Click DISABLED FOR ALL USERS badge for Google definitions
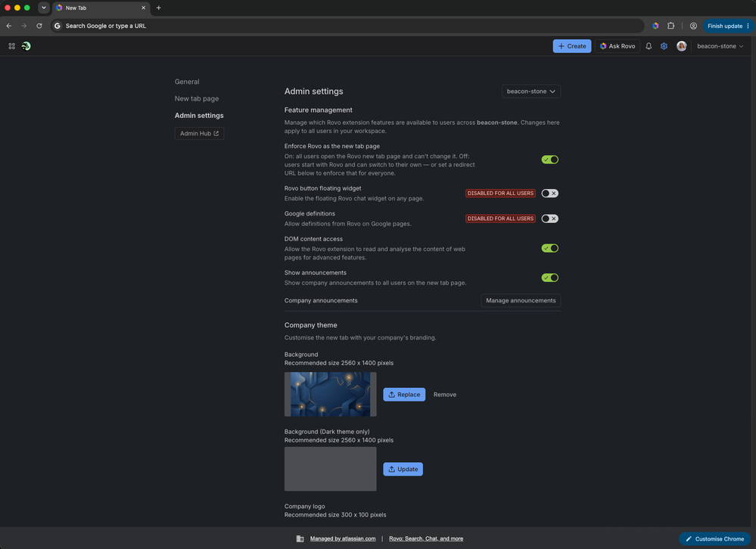 coord(500,219)
